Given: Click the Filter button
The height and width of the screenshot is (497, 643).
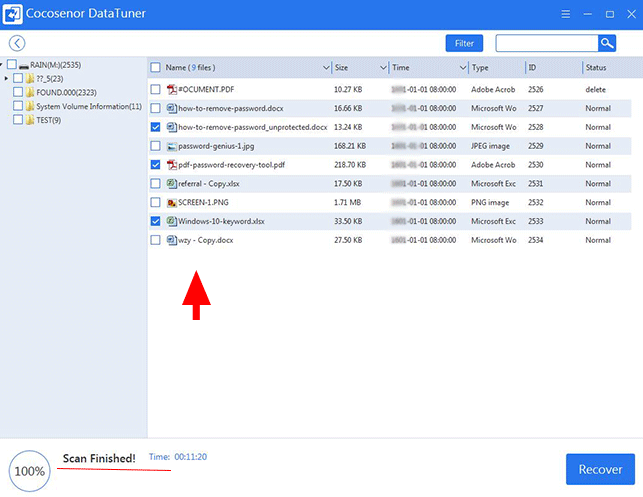Looking at the screenshot, I should coord(464,43).
